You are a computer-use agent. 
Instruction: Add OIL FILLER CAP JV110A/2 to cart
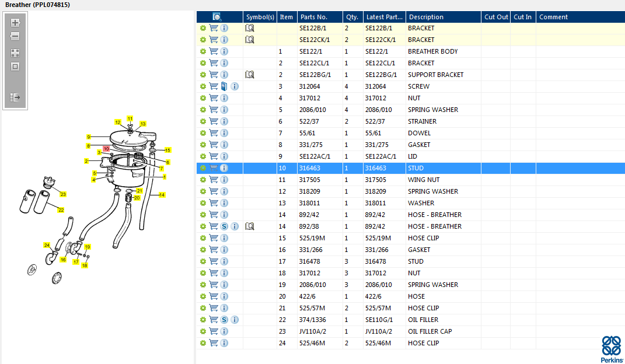pyautogui.click(x=214, y=331)
